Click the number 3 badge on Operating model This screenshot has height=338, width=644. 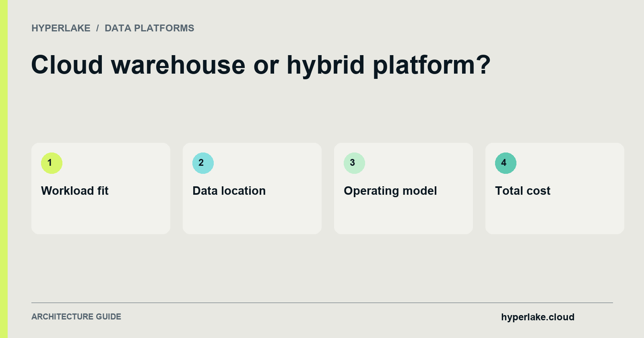coord(354,163)
